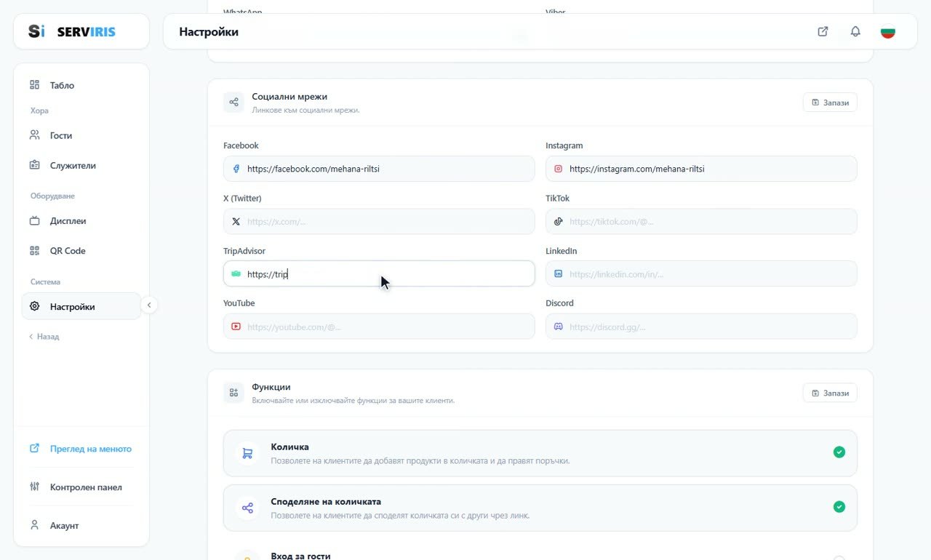Open the notifications bell
Screen dimensions: 931x560
(855, 31)
